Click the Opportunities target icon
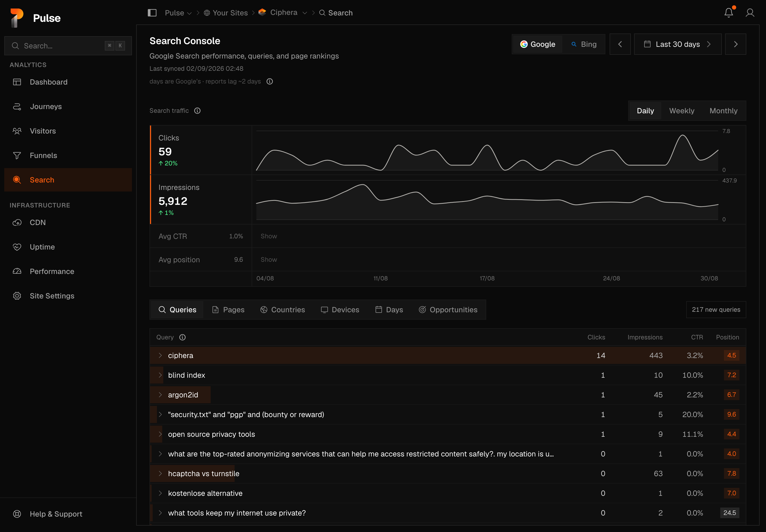Viewport: 766px width, 532px height. 422,310
